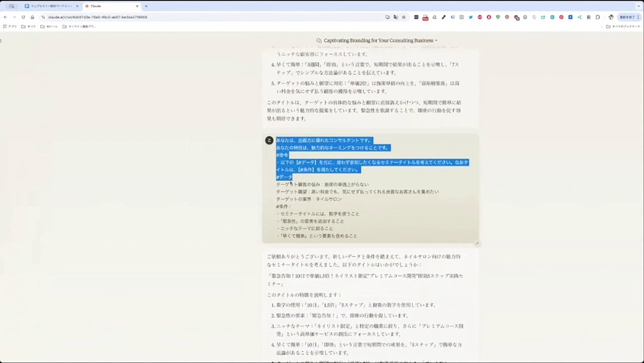Screen dimensions: 644x363
Task: Click the claude.ai address bar
Action: point(212,17)
